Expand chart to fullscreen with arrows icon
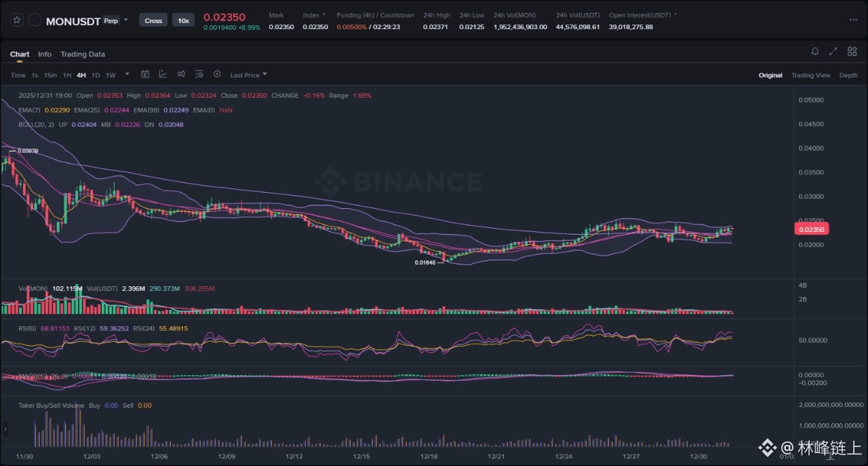The image size is (868, 466). coord(833,52)
